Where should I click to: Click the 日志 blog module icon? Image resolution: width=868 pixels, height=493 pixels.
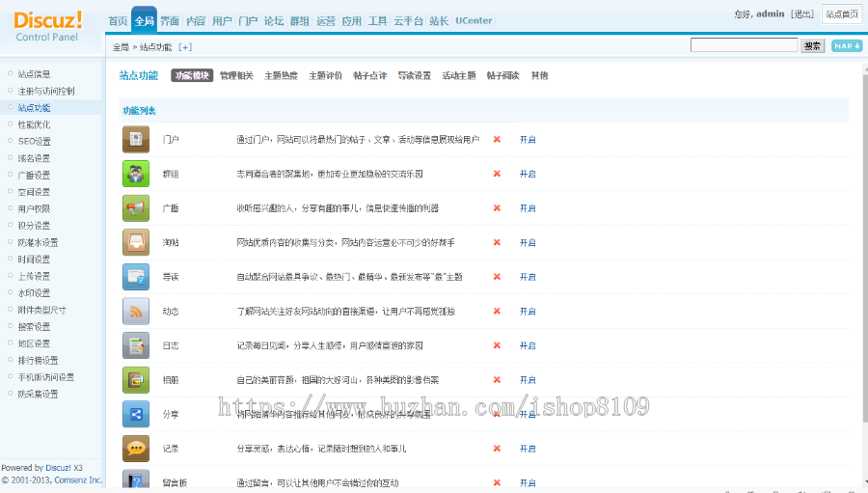coord(136,345)
